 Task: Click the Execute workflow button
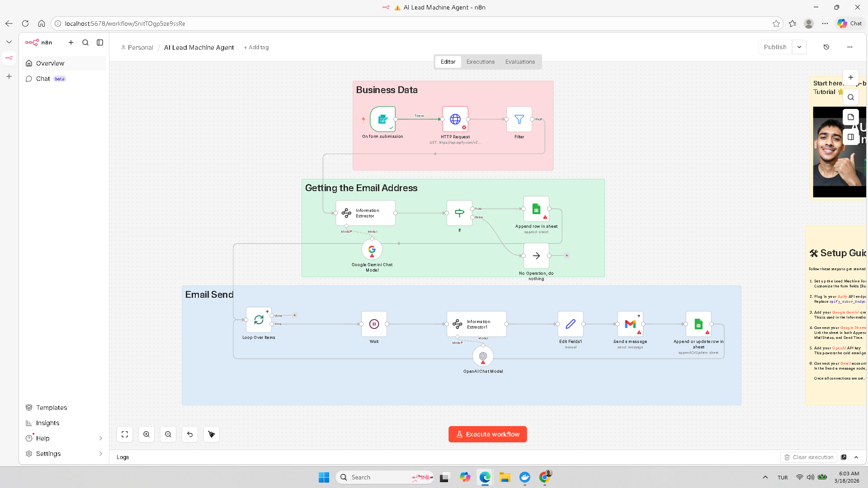487,434
